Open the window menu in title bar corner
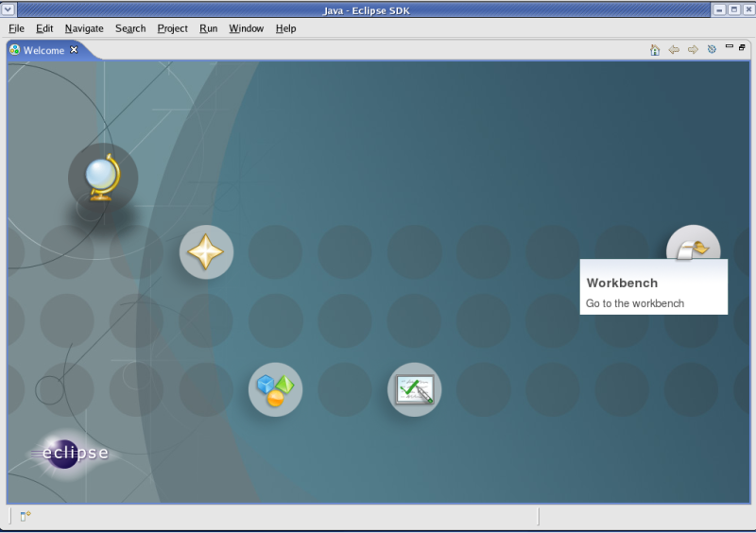 coord(9,9)
